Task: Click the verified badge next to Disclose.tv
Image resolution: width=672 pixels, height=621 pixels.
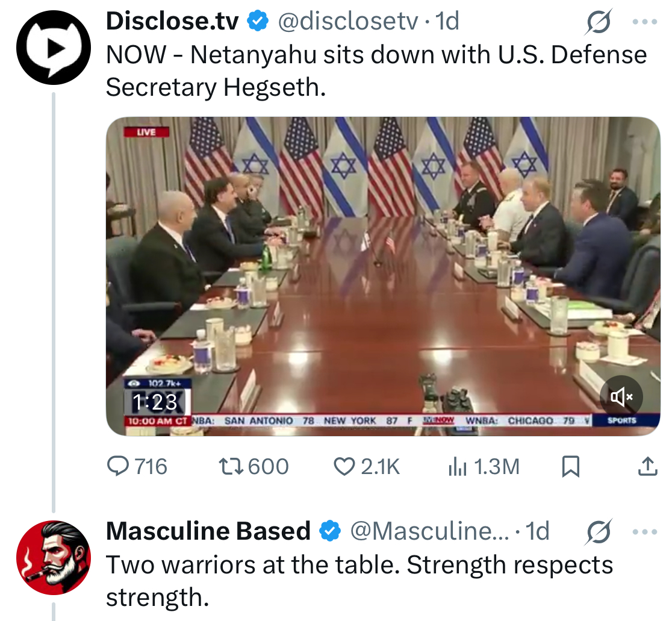Action: [258, 20]
